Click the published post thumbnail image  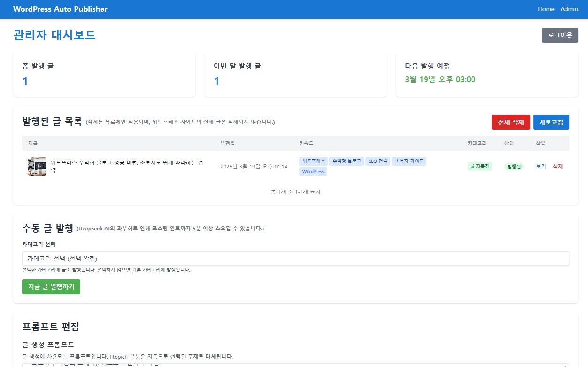pyautogui.click(x=37, y=167)
